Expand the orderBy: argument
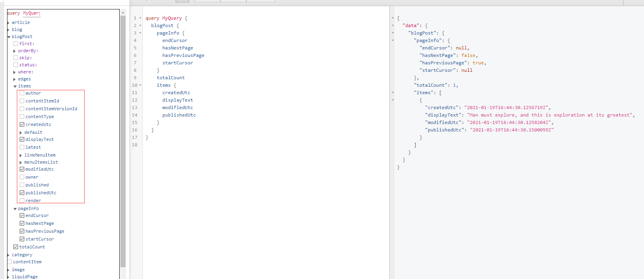The image size is (644, 279). click(x=15, y=51)
